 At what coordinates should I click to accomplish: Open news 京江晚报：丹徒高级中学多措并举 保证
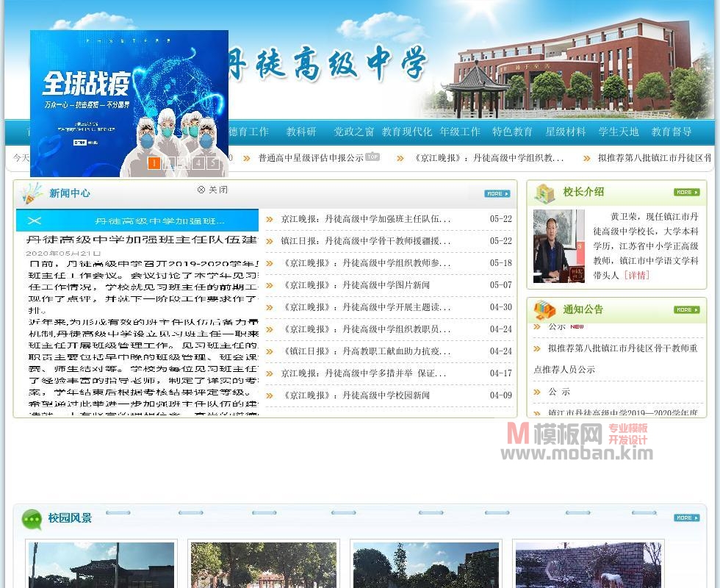click(363, 373)
